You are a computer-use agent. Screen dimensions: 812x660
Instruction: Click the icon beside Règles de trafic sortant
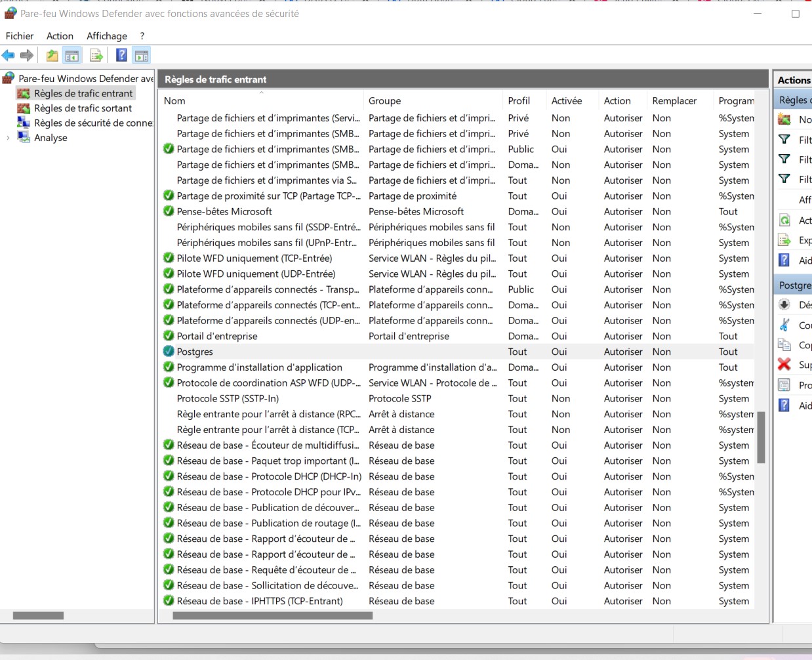pyautogui.click(x=24, y=108)
